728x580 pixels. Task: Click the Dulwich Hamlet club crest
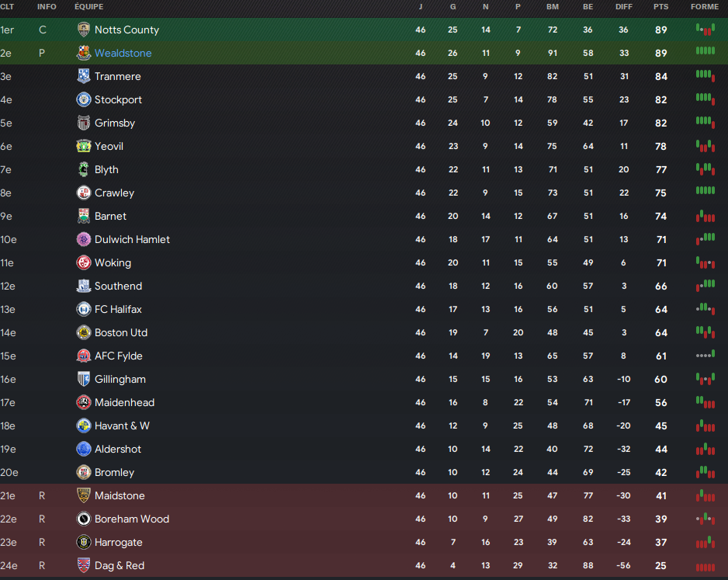(84, 239)
